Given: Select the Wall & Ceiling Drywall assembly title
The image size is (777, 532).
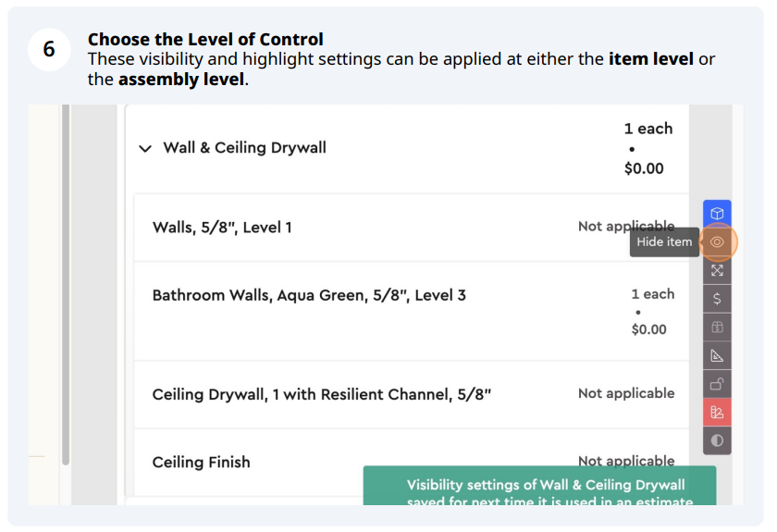Looking at the screenshot, I should 245,148.
